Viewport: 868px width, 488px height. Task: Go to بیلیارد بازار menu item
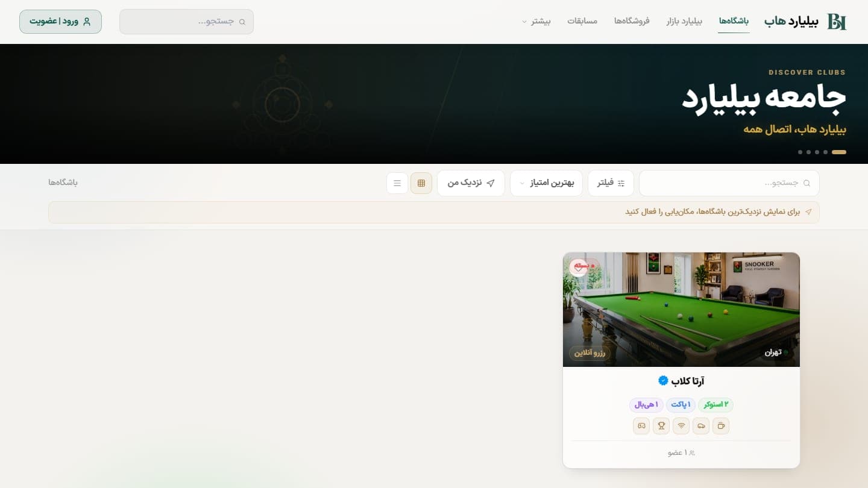(684, 21)
